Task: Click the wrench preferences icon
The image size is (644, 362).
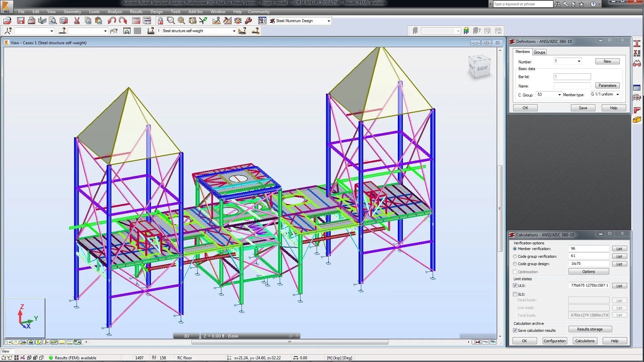Action: pyautogui.click(x=249, y=21)
